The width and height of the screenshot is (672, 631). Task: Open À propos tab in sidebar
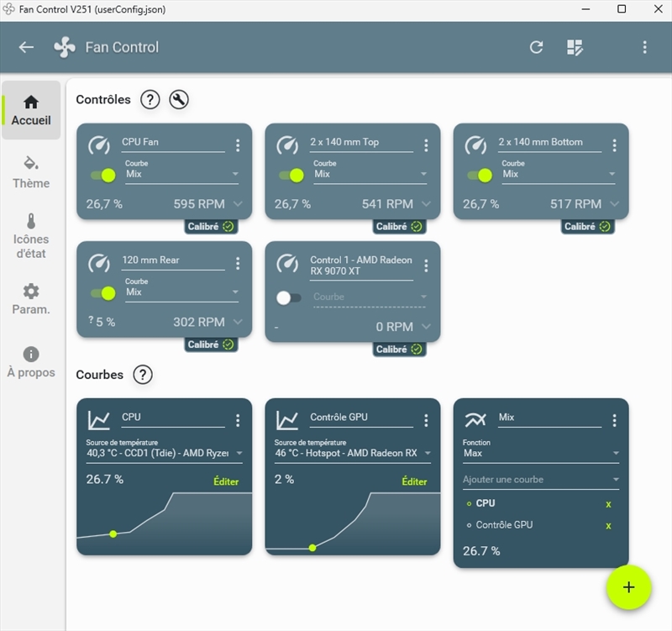pyautogui.click(x=31, y=363)
